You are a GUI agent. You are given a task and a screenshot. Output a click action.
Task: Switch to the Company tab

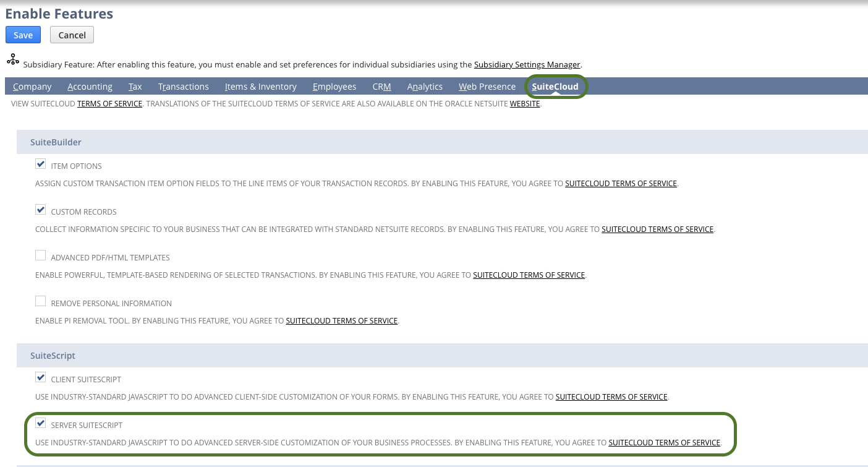point(32,87)
